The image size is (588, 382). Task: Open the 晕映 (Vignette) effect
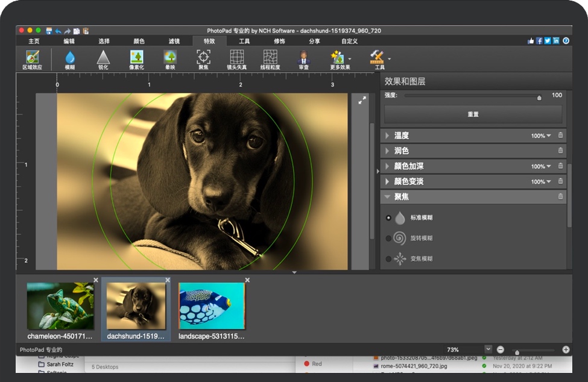click(x=169, y=58)
